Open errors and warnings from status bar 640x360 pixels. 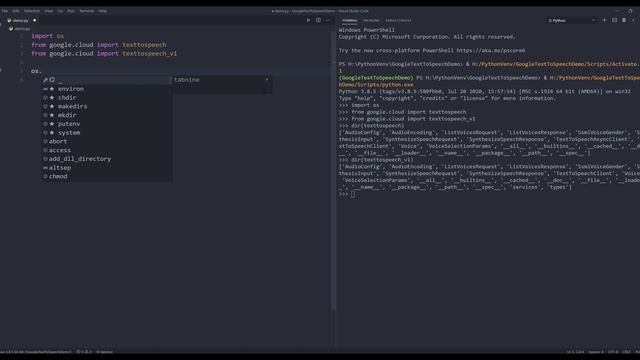[84, 352]
